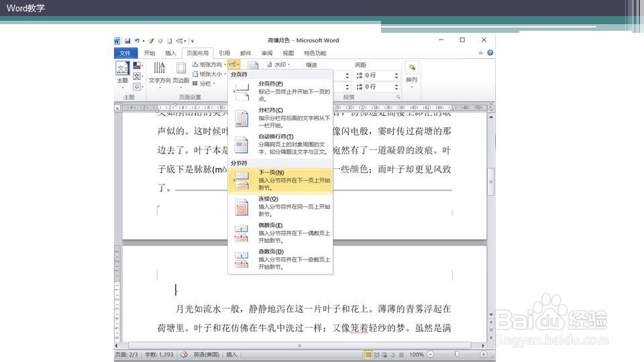The width and height of the screenshot is (644, 362).
Task: Click the new blank document icon in quick access
Action: click(x=169, y=41)
